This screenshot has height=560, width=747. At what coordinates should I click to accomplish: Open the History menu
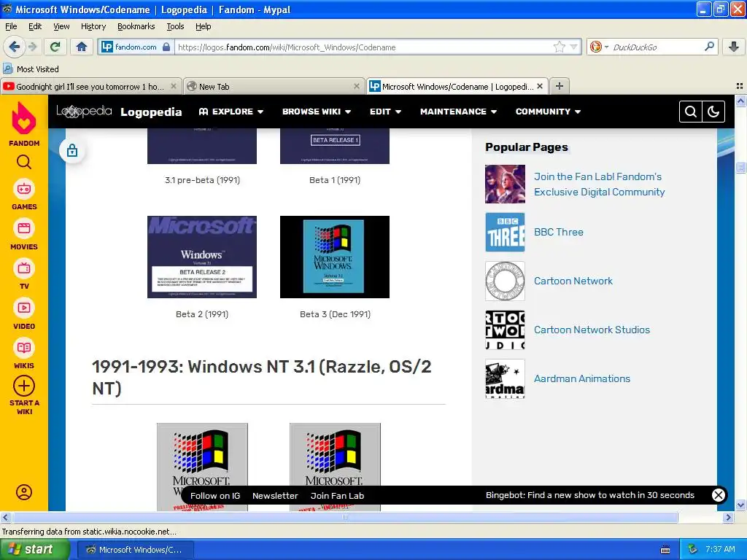point(93,26)
